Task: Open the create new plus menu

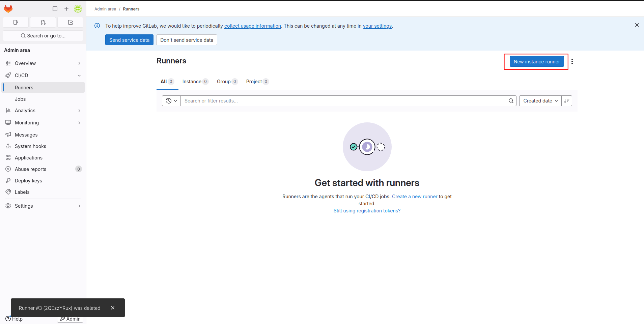Action: 66,9
